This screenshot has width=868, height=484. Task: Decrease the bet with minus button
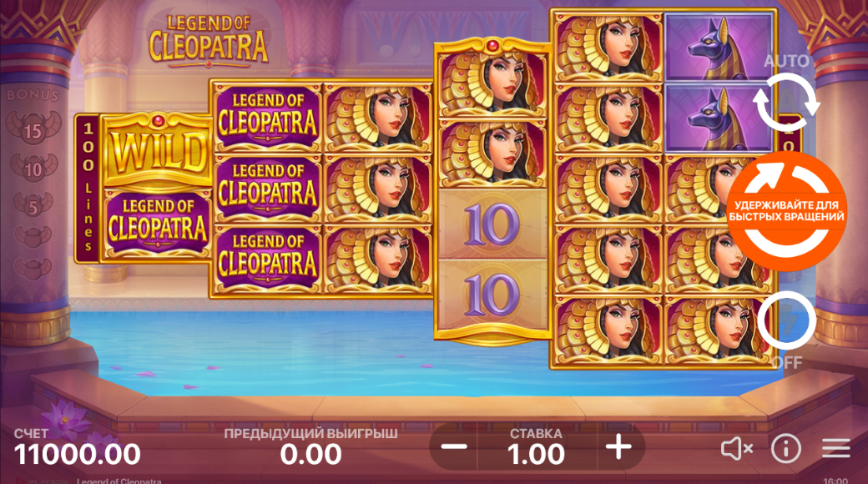(x=455, y=447)
